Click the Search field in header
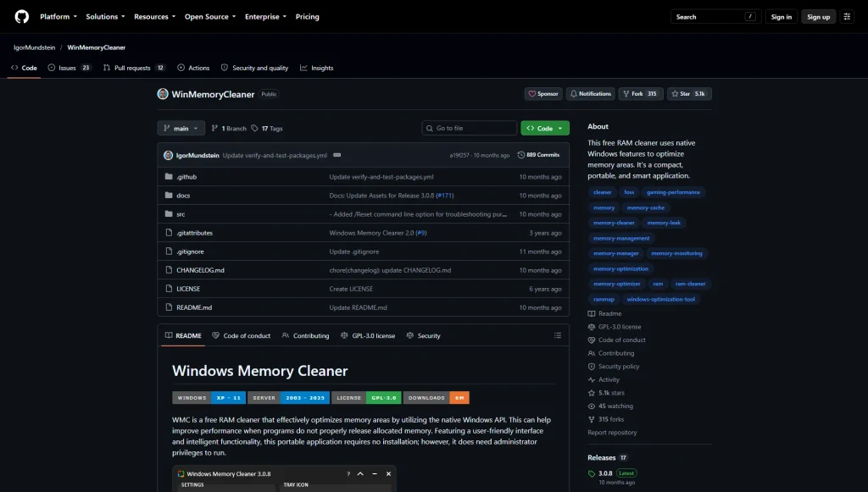Screen dimensions: 868x492 pyautogui.click(x=715, y=17)
